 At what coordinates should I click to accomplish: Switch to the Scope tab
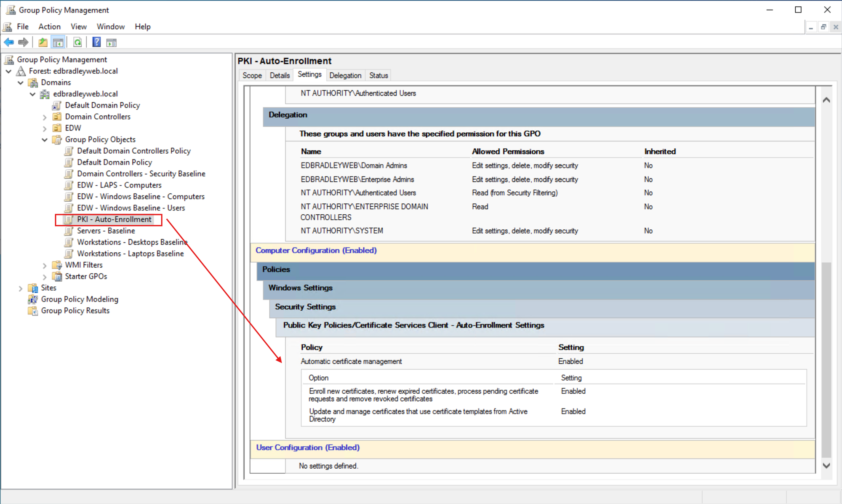click(252, 75)
